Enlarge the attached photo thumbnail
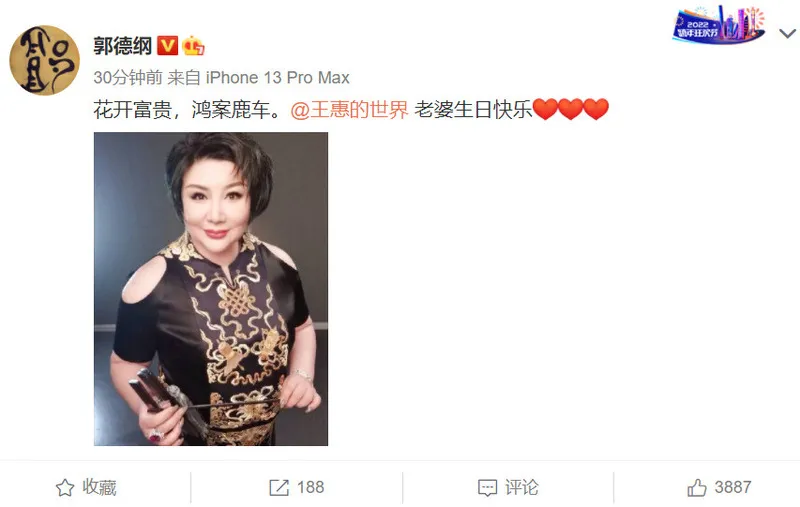Viewport: 800px width, 507px height. click(211, 289)
